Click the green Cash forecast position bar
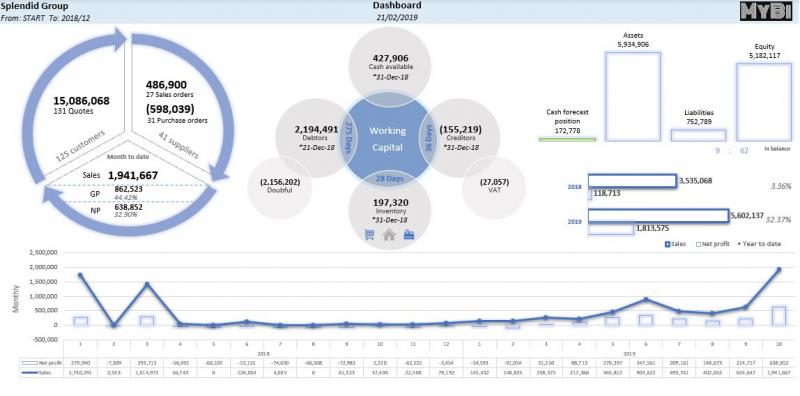This screenshot has height=396, width=800. (567, 139)
